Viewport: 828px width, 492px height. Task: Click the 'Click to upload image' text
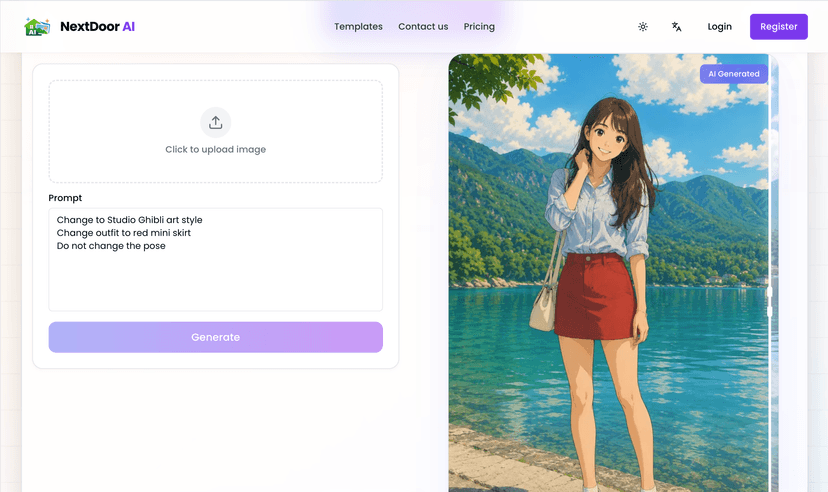[x=215, y=149]
